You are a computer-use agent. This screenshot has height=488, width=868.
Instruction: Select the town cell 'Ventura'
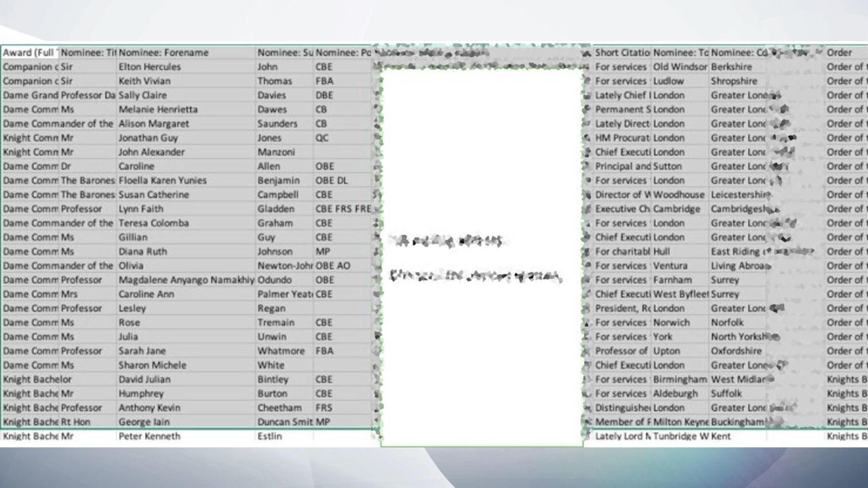(x=680, y=266)
